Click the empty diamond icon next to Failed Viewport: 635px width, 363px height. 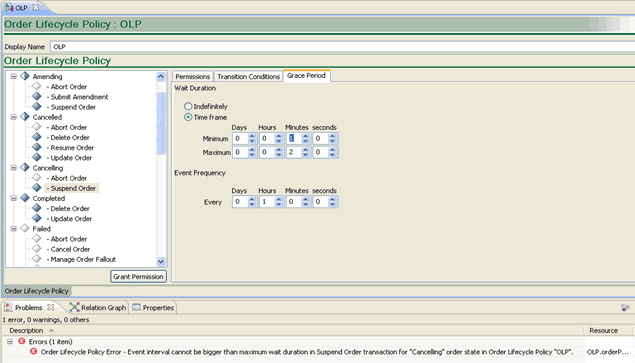point(25,228)
